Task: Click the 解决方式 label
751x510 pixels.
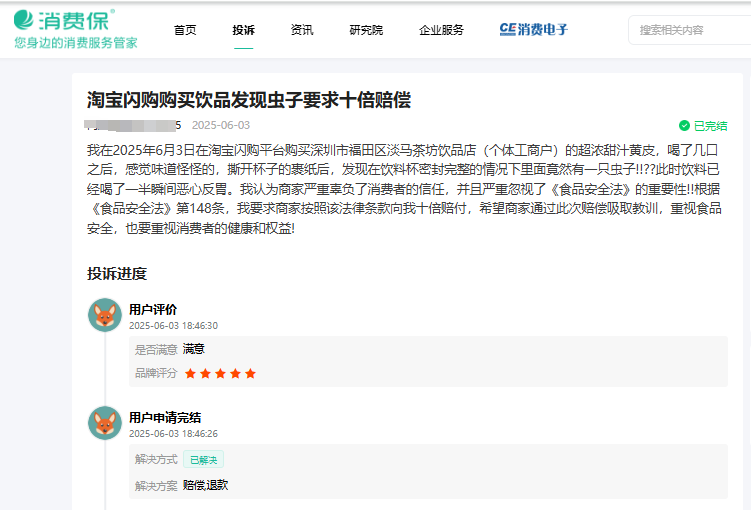Action: (x=156, y=459)
